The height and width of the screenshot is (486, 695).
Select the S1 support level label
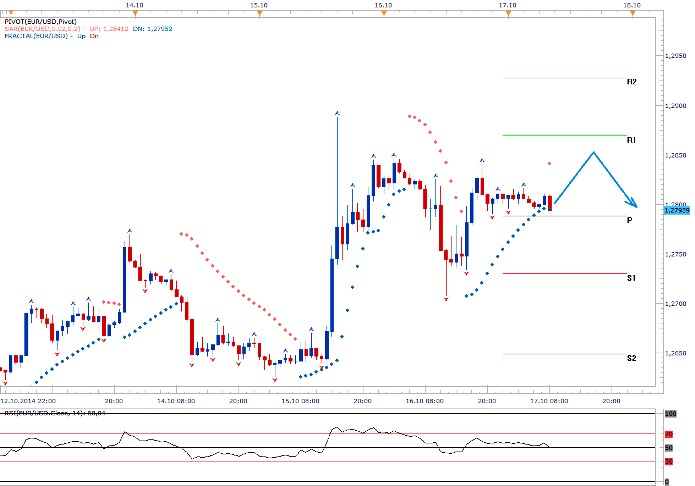[632, 278]
